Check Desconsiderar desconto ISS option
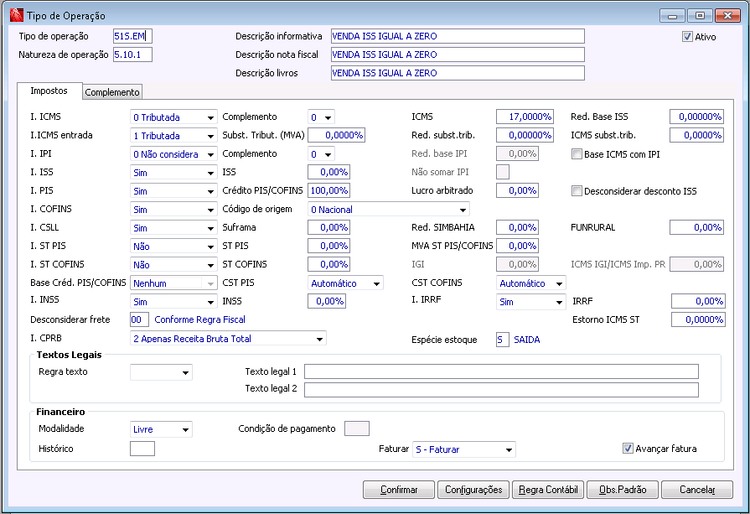The width and height of the screenshot is (750, 514). [x=577, y=191]
